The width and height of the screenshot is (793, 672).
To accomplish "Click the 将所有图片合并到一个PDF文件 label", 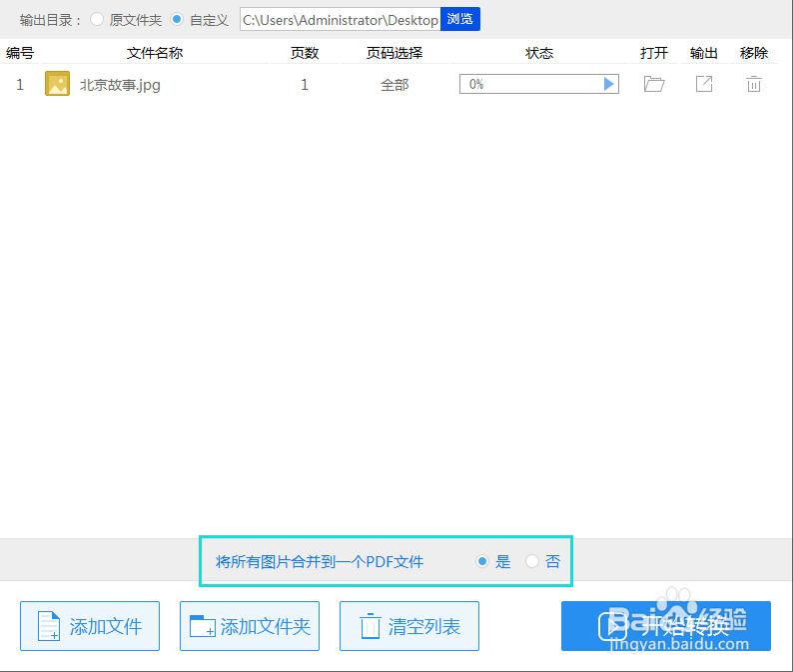I will pos(320,562).
